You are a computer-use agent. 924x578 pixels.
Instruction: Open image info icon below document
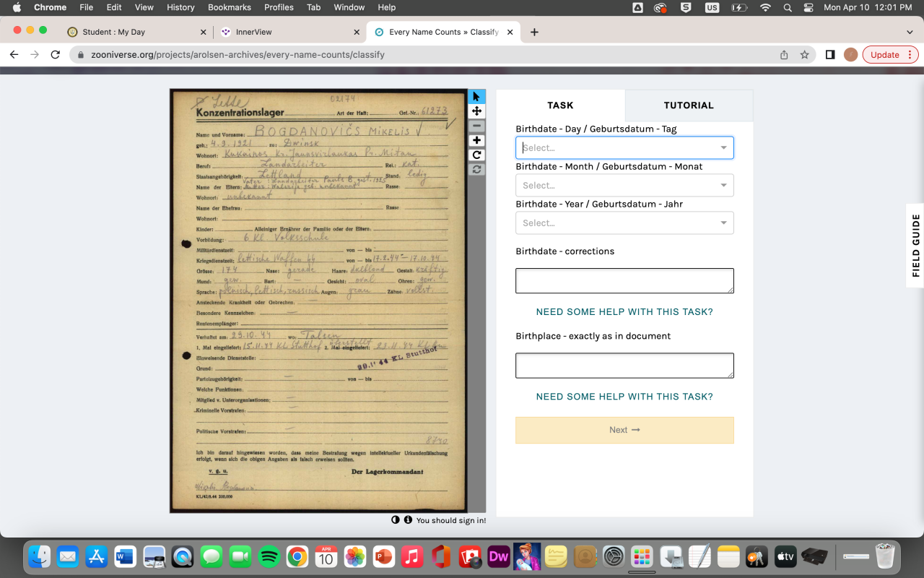(408, 519)
